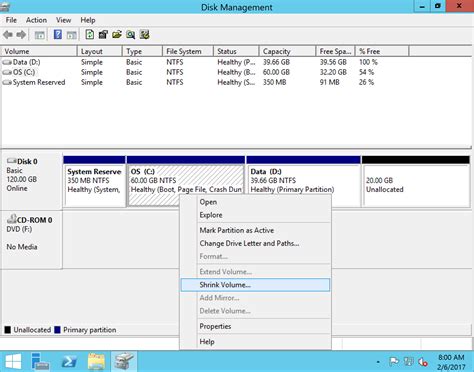Sort by the Status column header
Screen dimensions: 474x372
click(236, 51)
